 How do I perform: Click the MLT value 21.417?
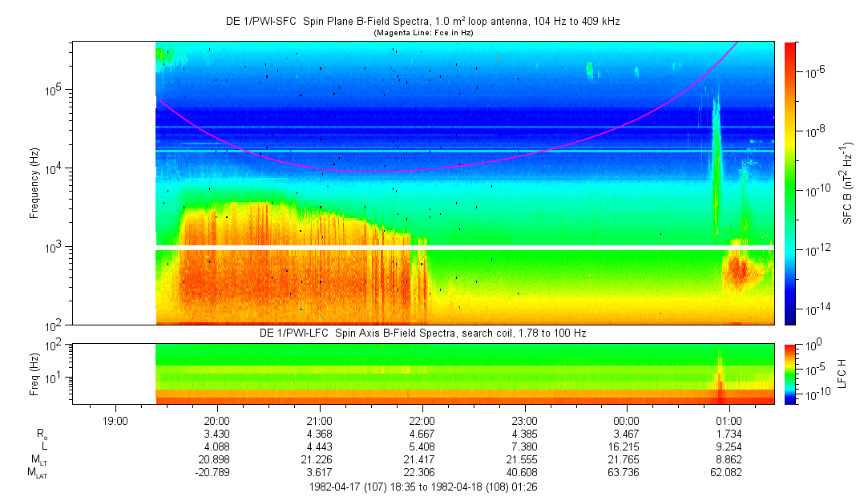click(422, 459)
